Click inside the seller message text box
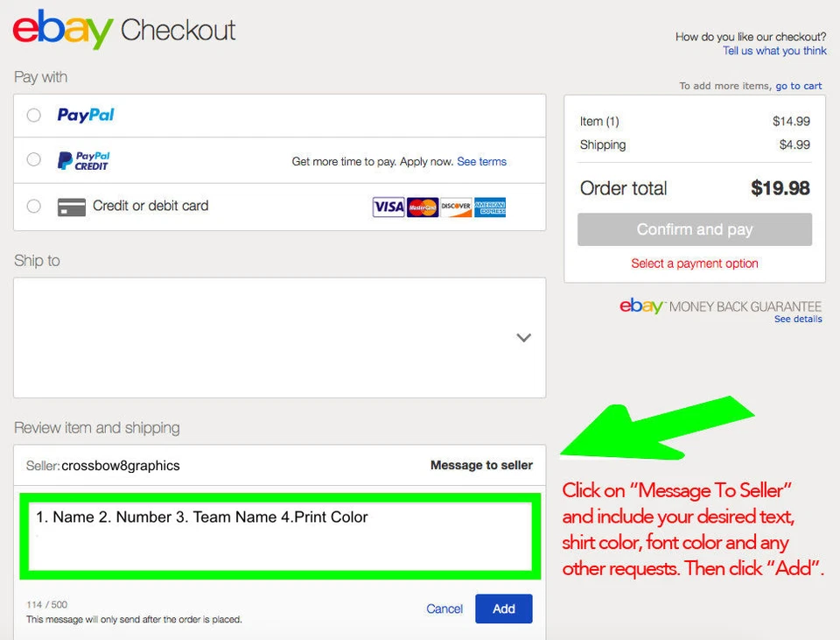The image size is (840, 640). (280, 537)
